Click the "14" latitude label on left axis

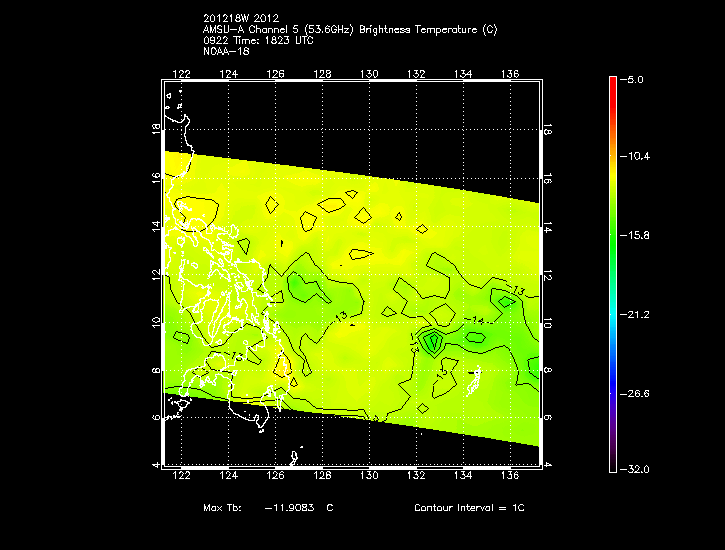click(156, 226)
